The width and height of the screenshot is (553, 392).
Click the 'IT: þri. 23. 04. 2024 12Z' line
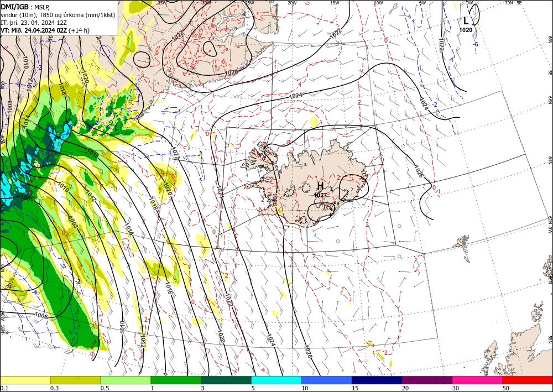tap(34, 22)
